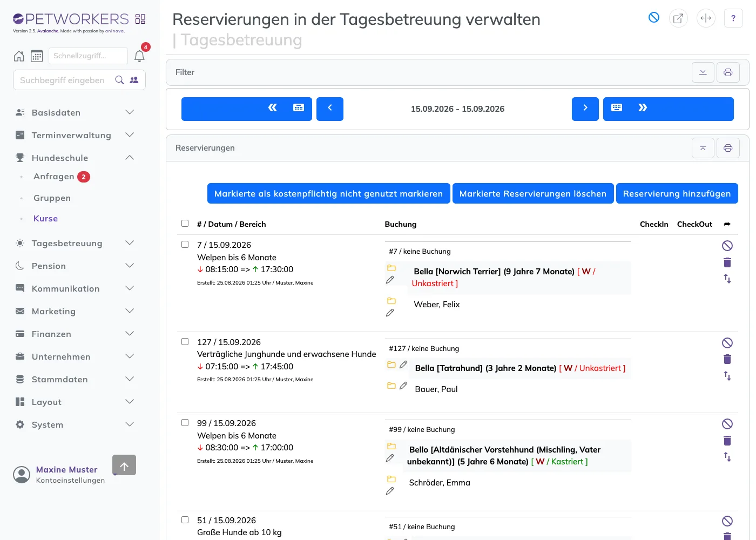This screenshot has width=756, height=540.
Task: Expand the Kommunikation menu
Action: click(75, 288)
